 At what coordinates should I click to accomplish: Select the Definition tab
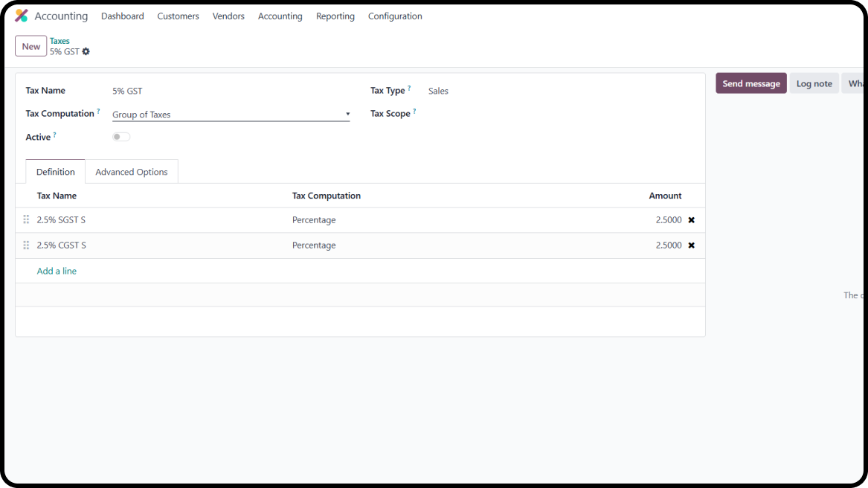[x=54, y=171]
